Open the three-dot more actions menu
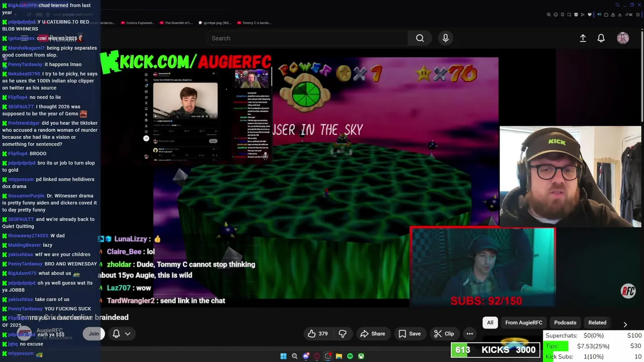The width and height of the screenshot is (644, 362). click(x=469, y=334)
